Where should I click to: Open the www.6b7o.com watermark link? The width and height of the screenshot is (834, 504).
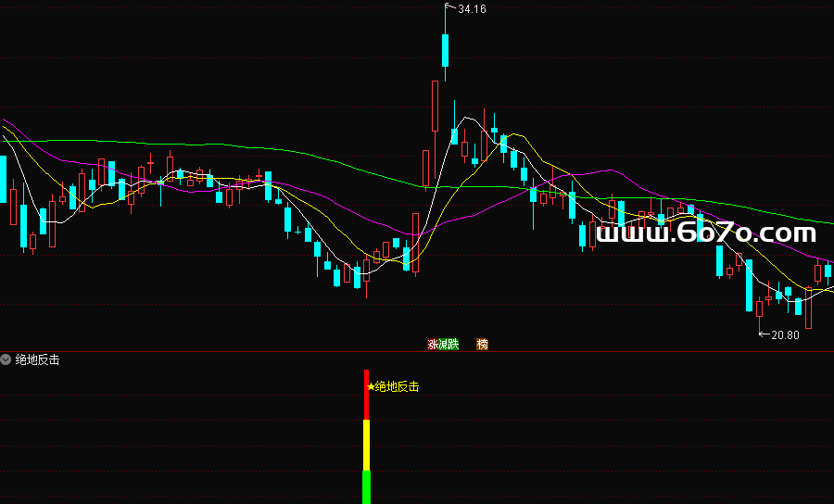(x=706, y=233)
